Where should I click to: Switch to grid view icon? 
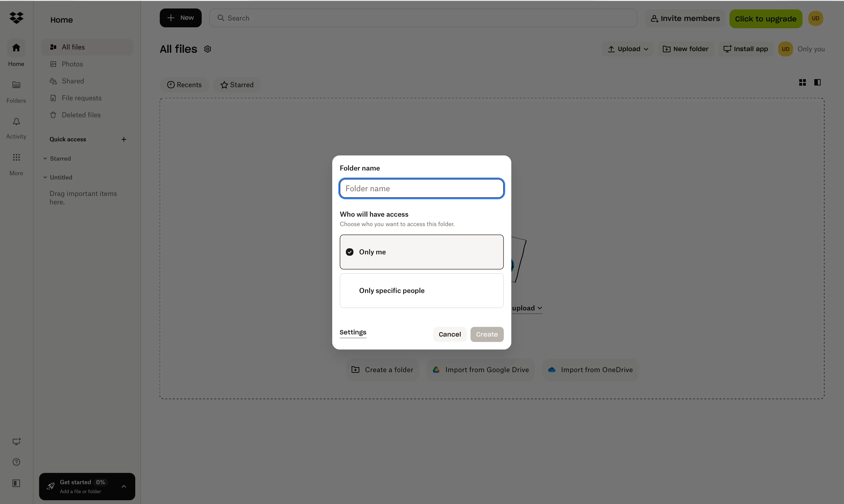tap(802, 82)
